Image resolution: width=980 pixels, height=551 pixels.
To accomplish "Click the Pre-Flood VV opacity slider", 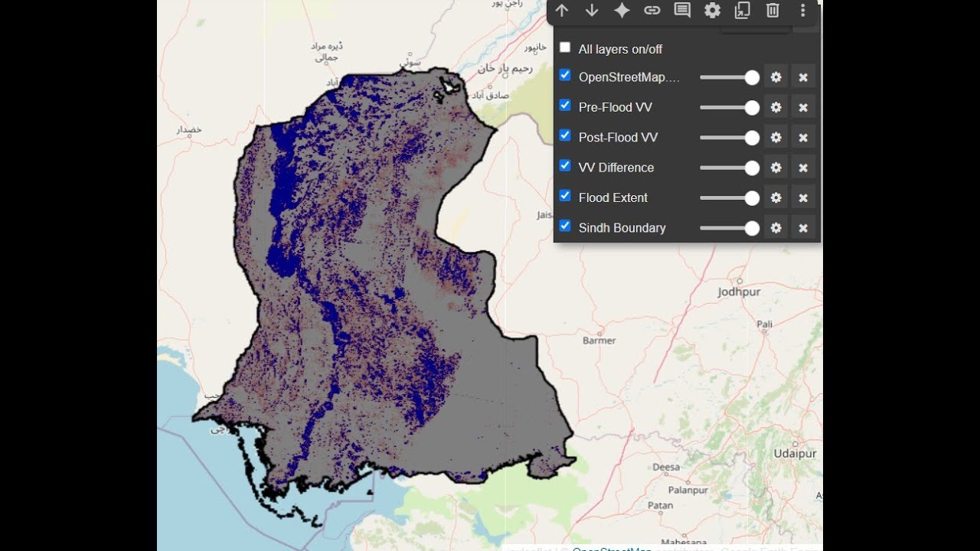I will click(730, 107).
